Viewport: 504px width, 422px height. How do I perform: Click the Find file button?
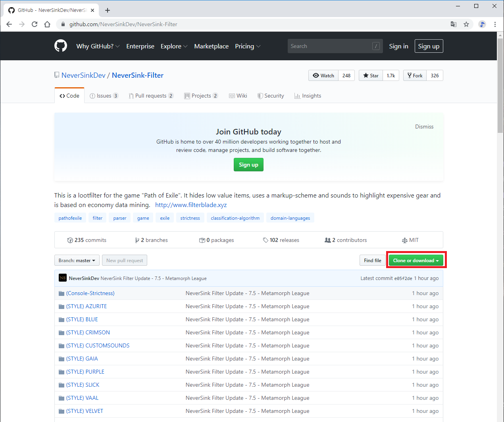pos(372,261)
